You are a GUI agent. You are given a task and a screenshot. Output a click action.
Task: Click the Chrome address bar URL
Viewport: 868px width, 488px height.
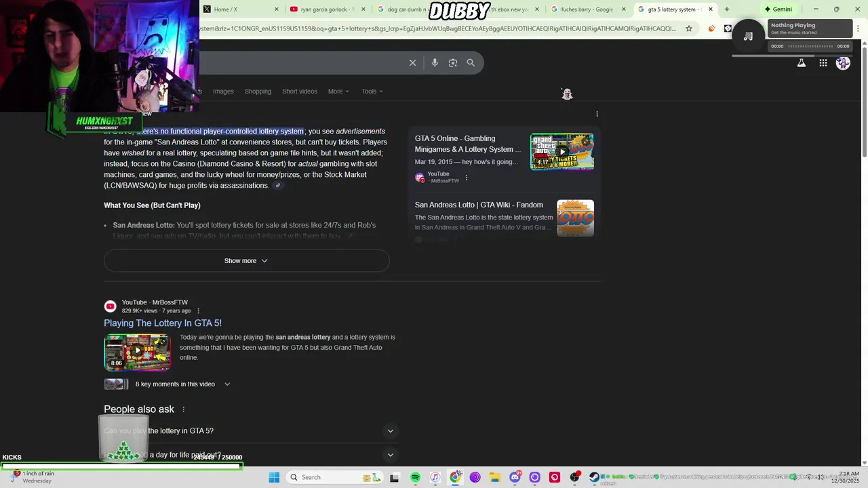click(x=437, y=28)
